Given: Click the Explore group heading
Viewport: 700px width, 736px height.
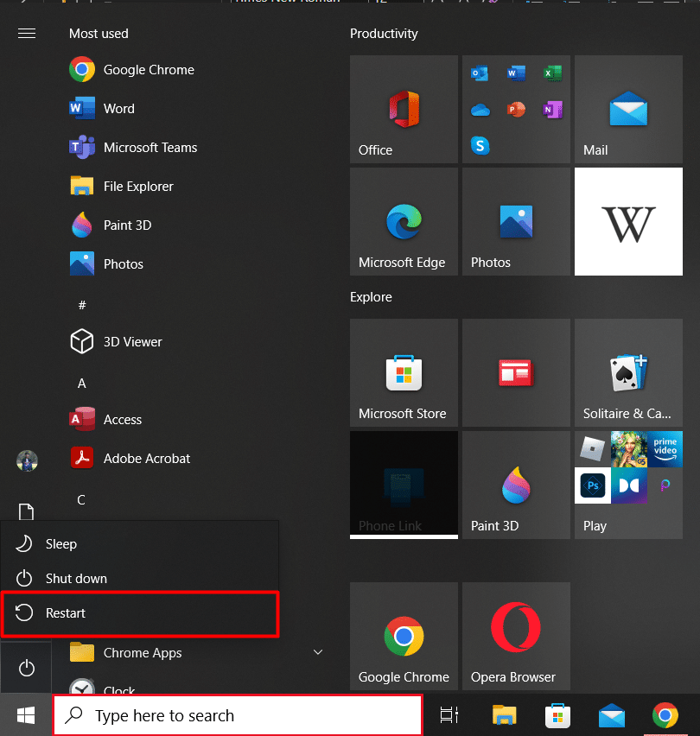Looking at the screenshot, I should tap(371, 297).
